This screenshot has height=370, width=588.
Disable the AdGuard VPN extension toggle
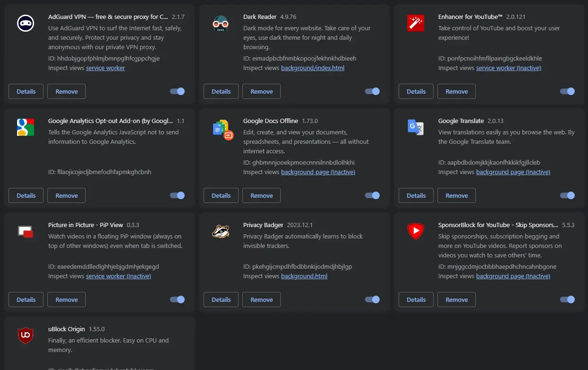point(178,91)
